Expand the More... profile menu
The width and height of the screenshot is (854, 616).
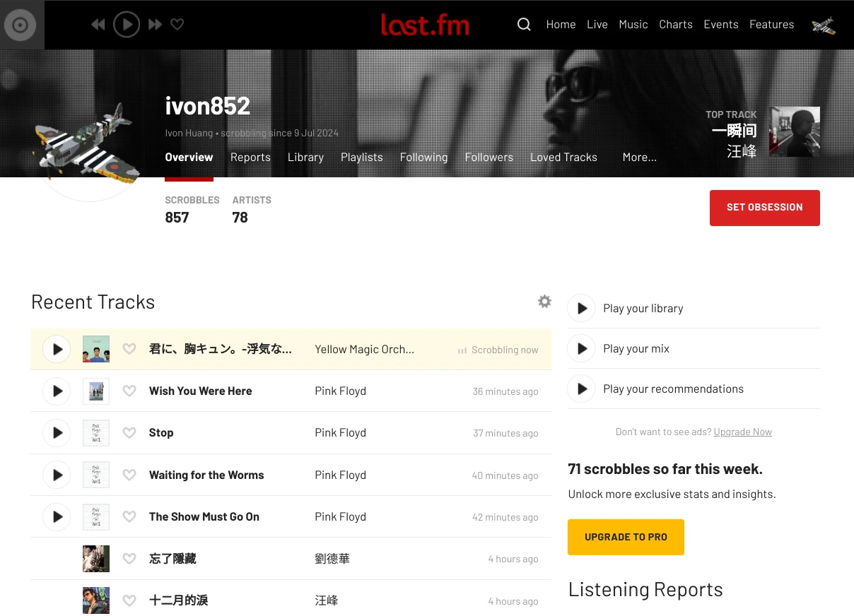pyautogui.click(x=639, y=158)
